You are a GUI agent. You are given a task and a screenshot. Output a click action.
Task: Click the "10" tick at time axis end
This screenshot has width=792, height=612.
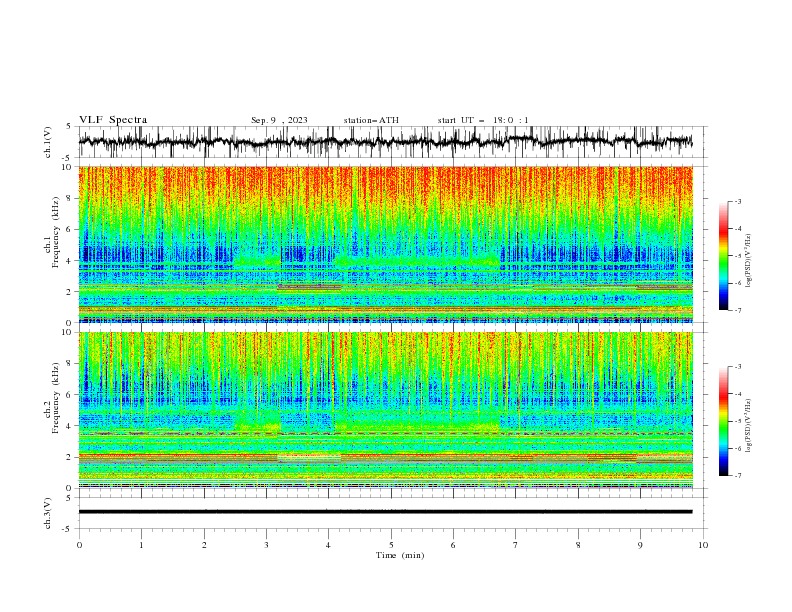tap(703, 545)
